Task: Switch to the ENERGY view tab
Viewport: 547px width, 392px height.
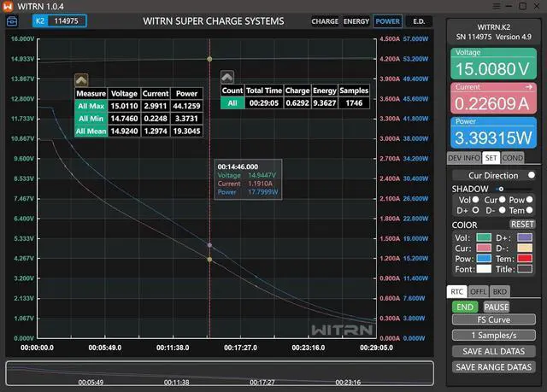Action: [356, 21]
